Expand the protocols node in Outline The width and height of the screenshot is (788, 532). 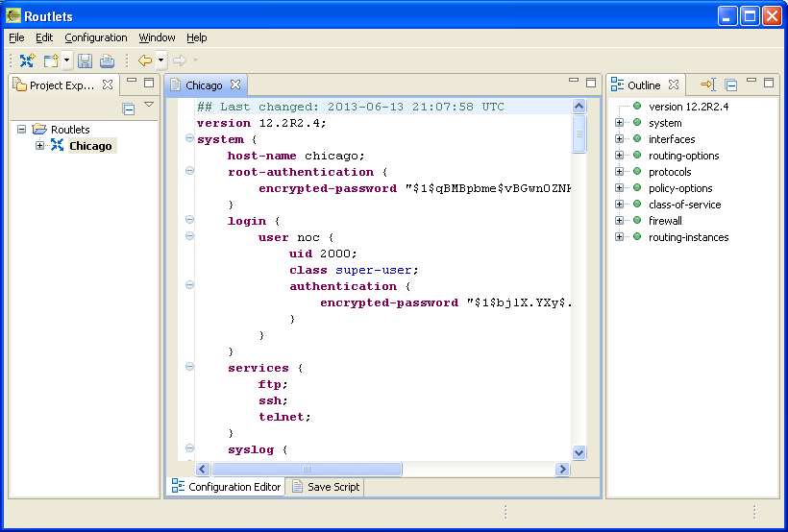[x=619, y=171]
